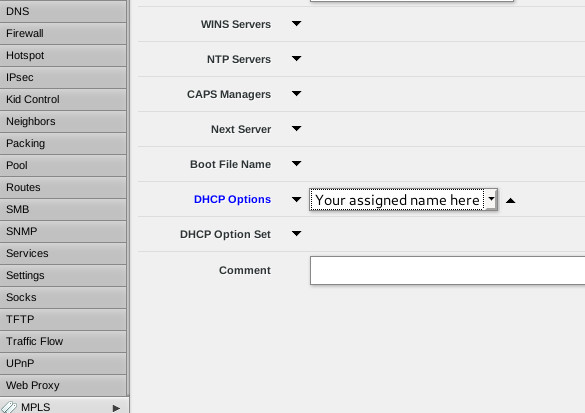Image resolution: width=585 pixels, height=413 pixels.
Task: Expand the MPLS submenu
Action: [x=116, y=408]
